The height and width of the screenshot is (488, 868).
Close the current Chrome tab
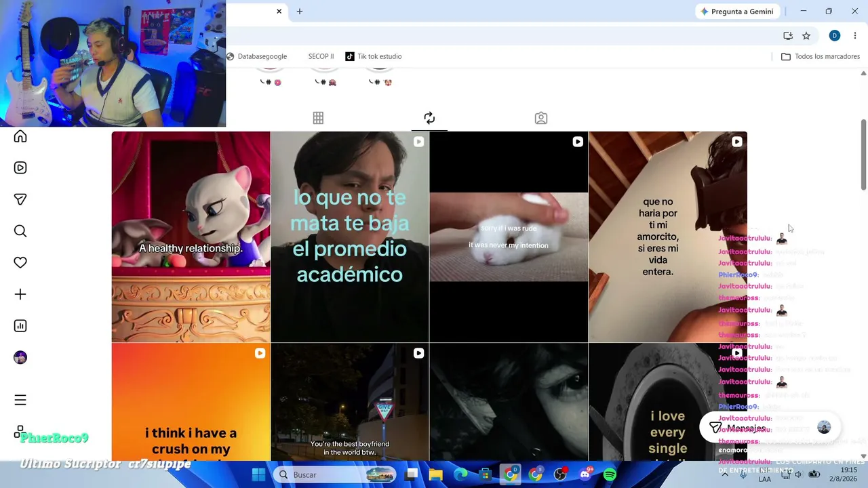[279, 12]
